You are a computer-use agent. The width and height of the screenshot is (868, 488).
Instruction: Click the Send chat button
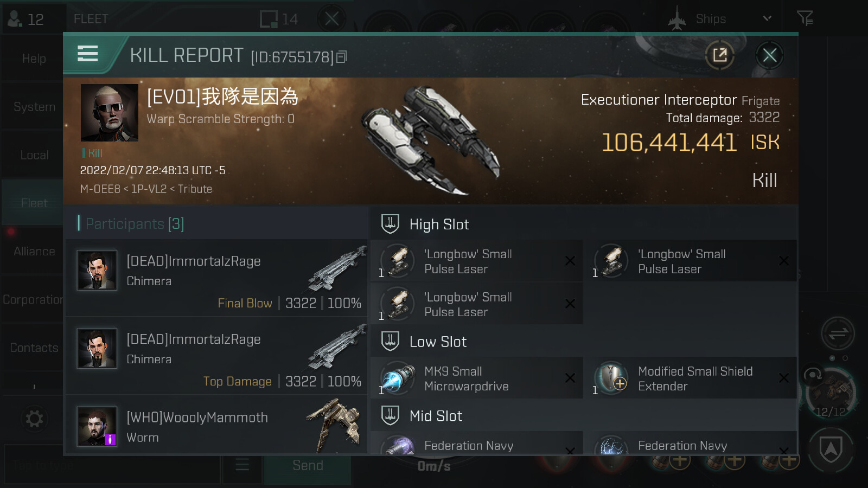[x=308, y=465]
